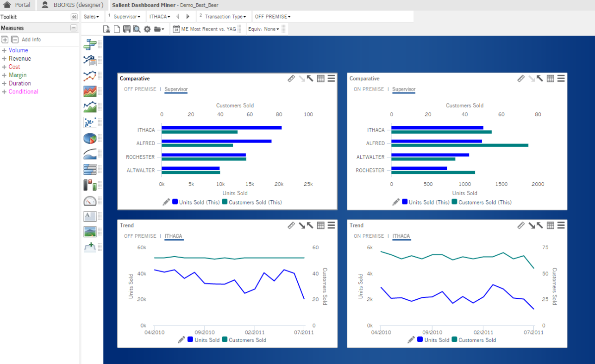The height and width of the screenshot is (364, 595).
Task: Click the text caption widget icon
Action: [90, 216]
